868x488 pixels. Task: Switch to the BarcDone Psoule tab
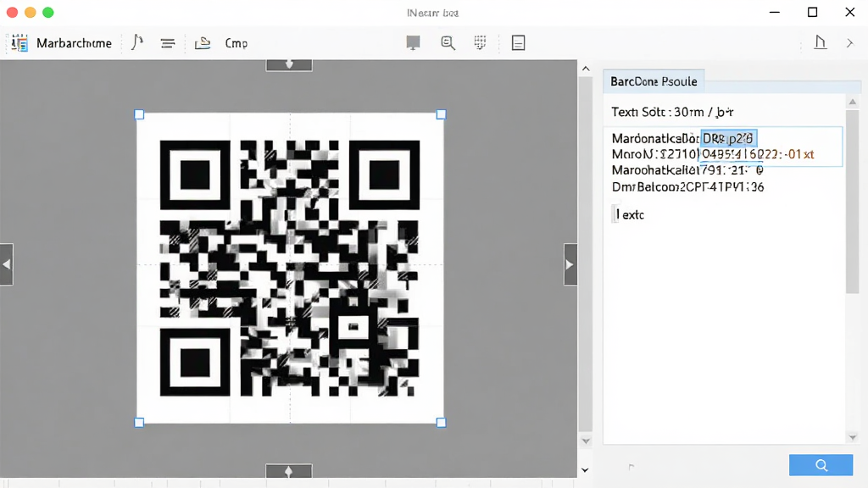click(x=654, y=81)
